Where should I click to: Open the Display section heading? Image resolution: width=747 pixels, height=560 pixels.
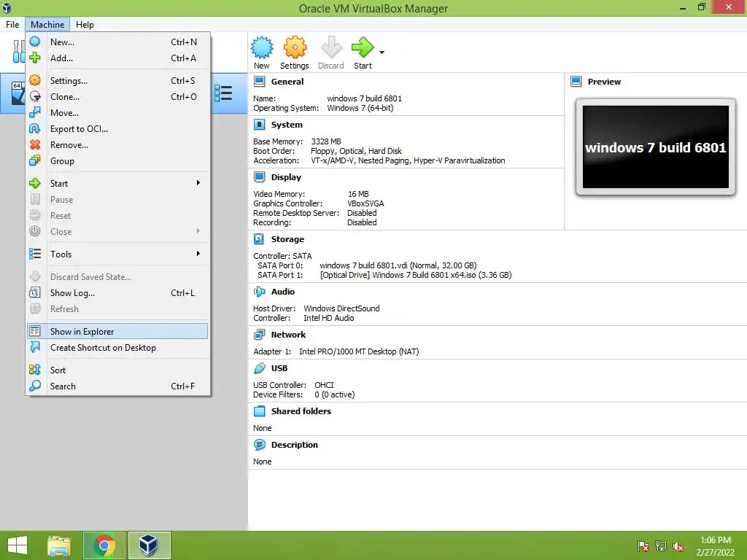coord(286,177)
